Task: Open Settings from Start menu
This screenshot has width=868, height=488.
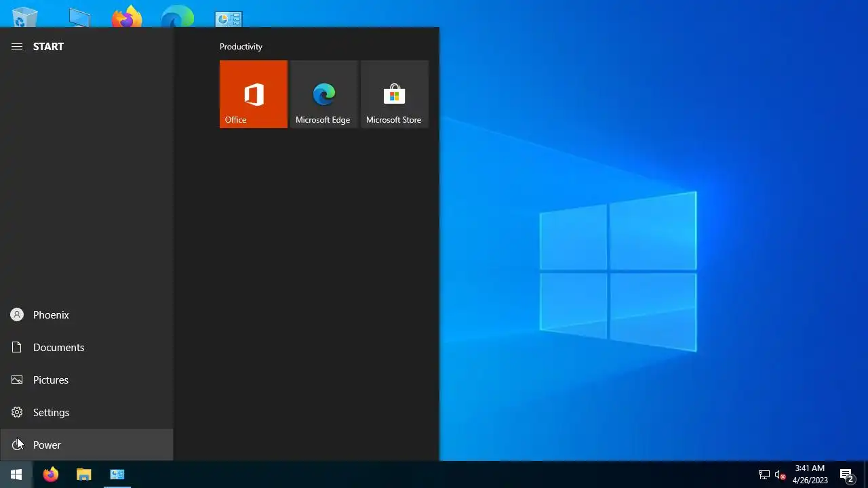Action: [87, 412]
